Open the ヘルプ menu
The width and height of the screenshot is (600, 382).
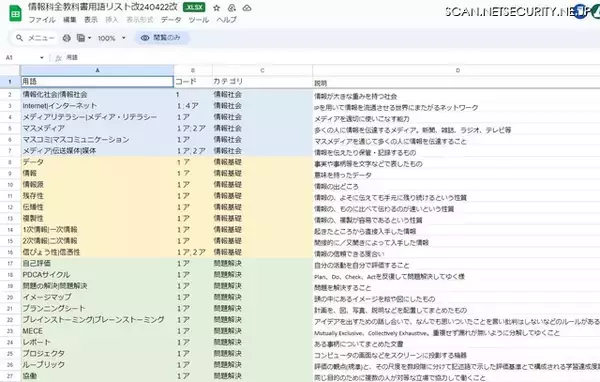227,20
